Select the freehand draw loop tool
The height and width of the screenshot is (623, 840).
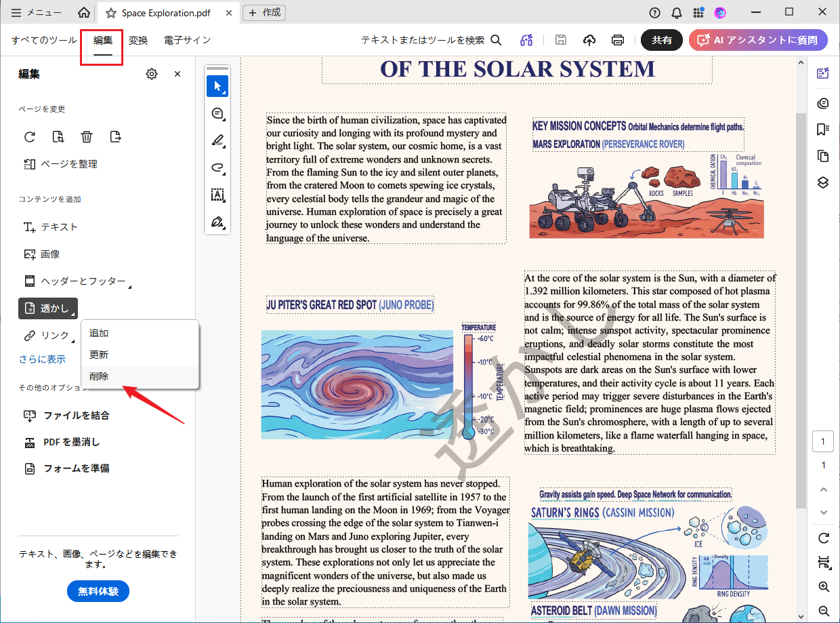(217, 167)
